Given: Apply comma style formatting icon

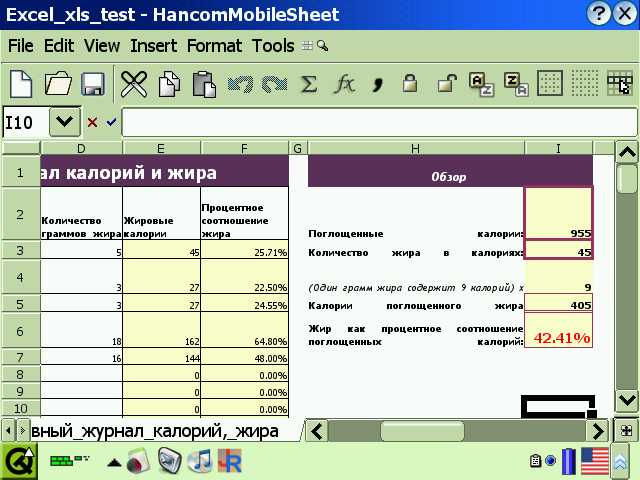Looking at the screenshot, I should point(378,85).
